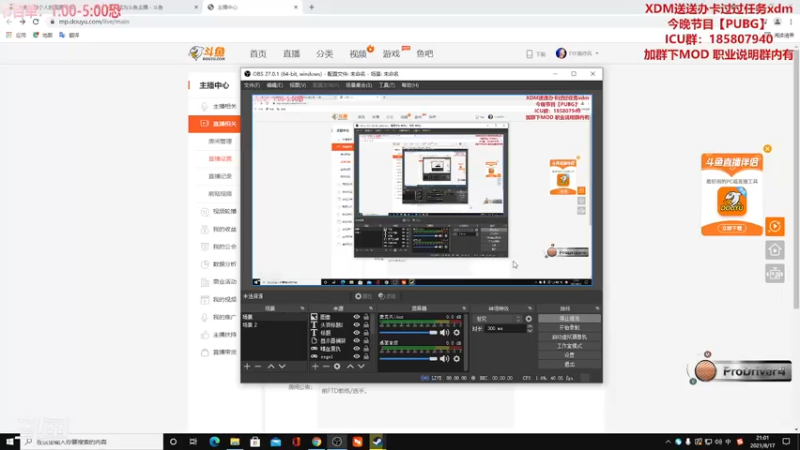The width and height of the screenshot is (800, 450).
Task: Pop out the Scene Transitions dock panel
Action: pyautogui.click(x=530, y=309)
